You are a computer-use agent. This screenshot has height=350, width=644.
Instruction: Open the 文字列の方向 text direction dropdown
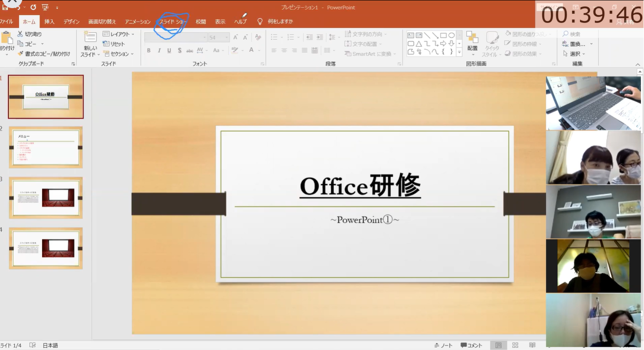[366, 34]
